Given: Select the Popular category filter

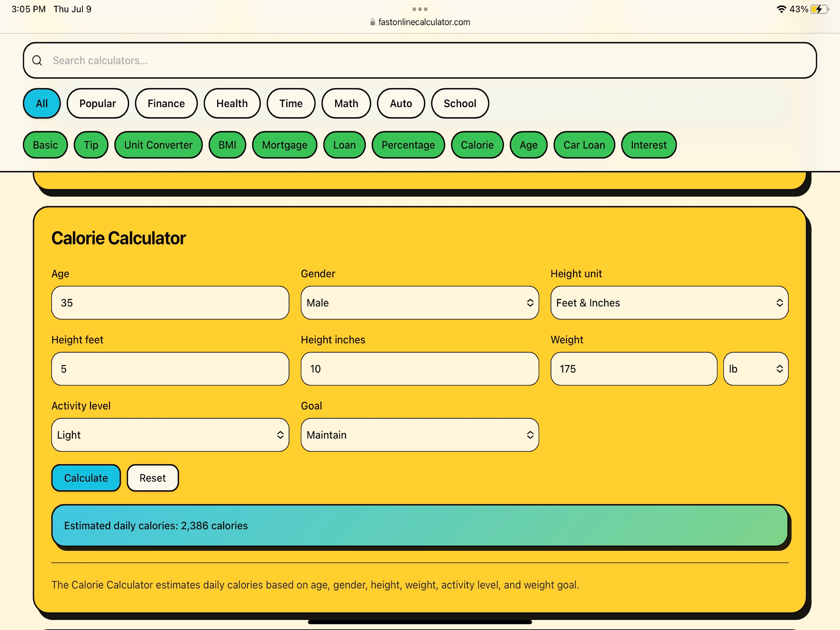Looking at the screenshot, I should [97, 103].
